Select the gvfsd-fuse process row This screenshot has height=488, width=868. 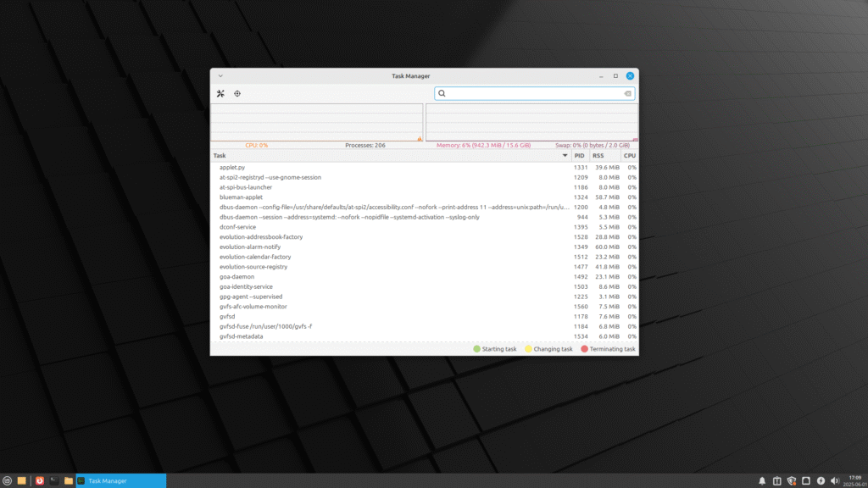[424, 326]
